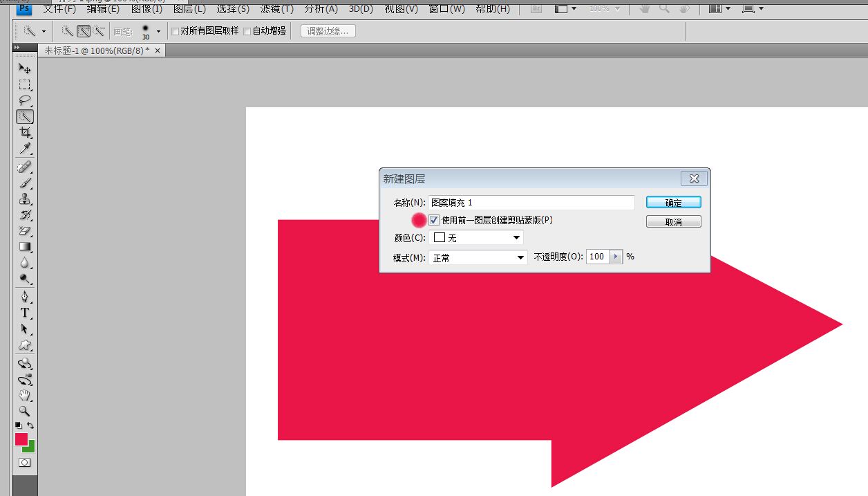Image resolution: width=868 pixels, height=496 pixels.
Task: Select the Path Selection tool
Action: click(25, 329)
